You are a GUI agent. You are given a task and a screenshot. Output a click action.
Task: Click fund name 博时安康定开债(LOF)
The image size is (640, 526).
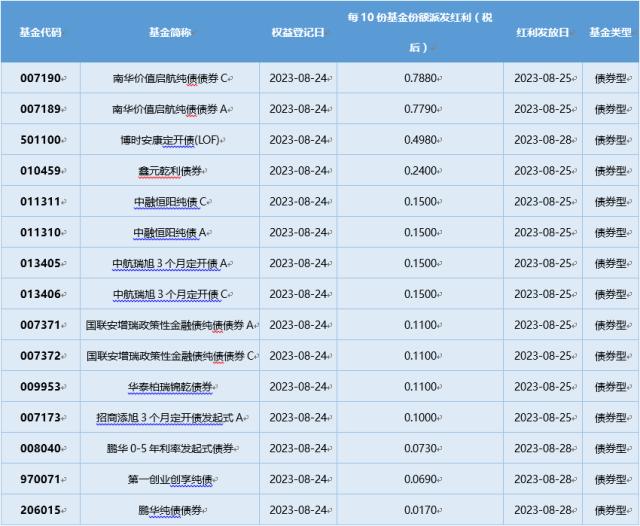point(170,140)
